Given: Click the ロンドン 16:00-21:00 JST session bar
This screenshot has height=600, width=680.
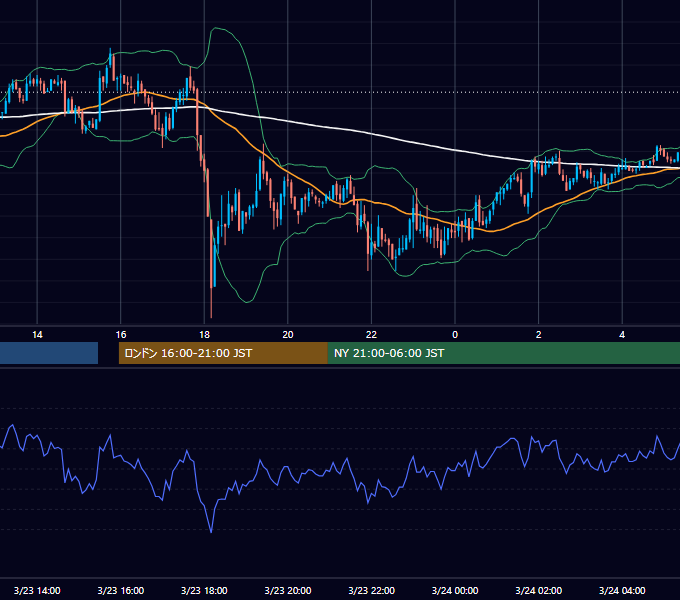Looking at the screenshot, I should 223,353.
